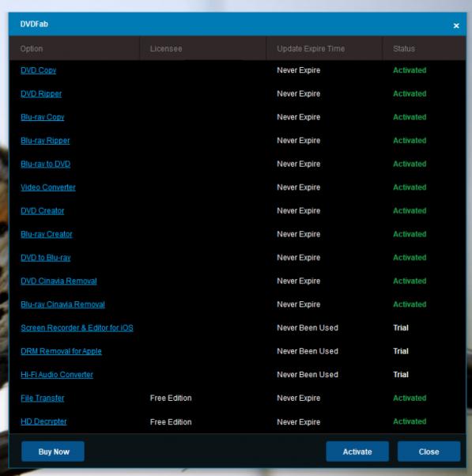Image resolution: width=472 pixels, height=476 pixels.
Task: Open Screen Recorder & Editor for iOS
Action: [77, 328]
